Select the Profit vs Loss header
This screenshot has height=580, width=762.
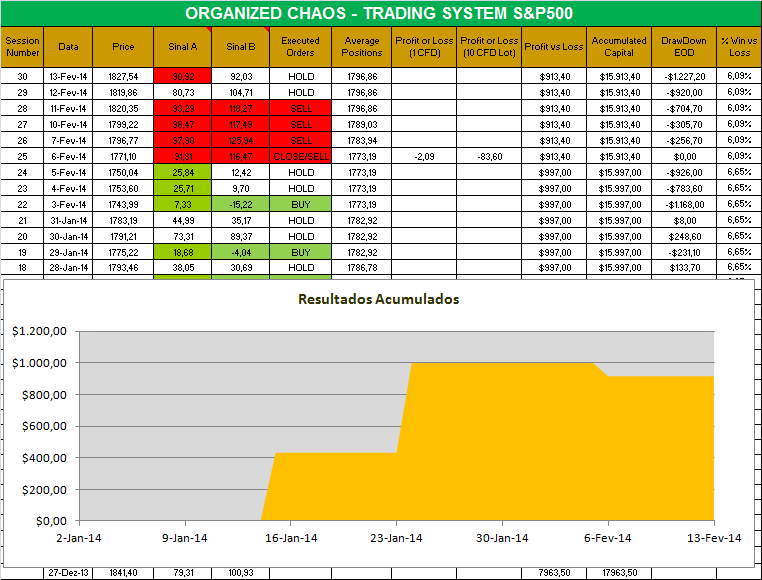[554, 47]
